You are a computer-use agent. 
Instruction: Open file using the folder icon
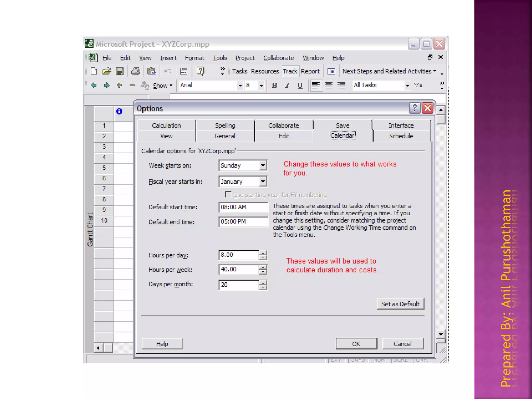coord(107,71)
